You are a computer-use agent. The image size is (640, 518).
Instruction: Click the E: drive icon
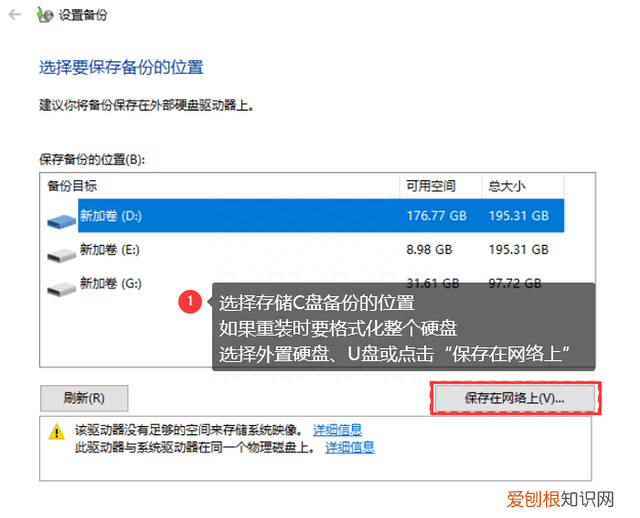(61, 256)
